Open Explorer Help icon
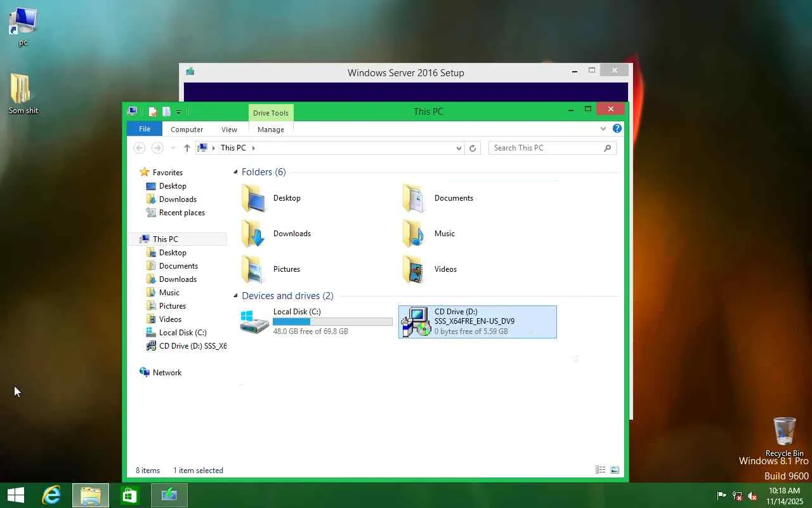Screen dimensions: 812x508 (x=617, y=128)
